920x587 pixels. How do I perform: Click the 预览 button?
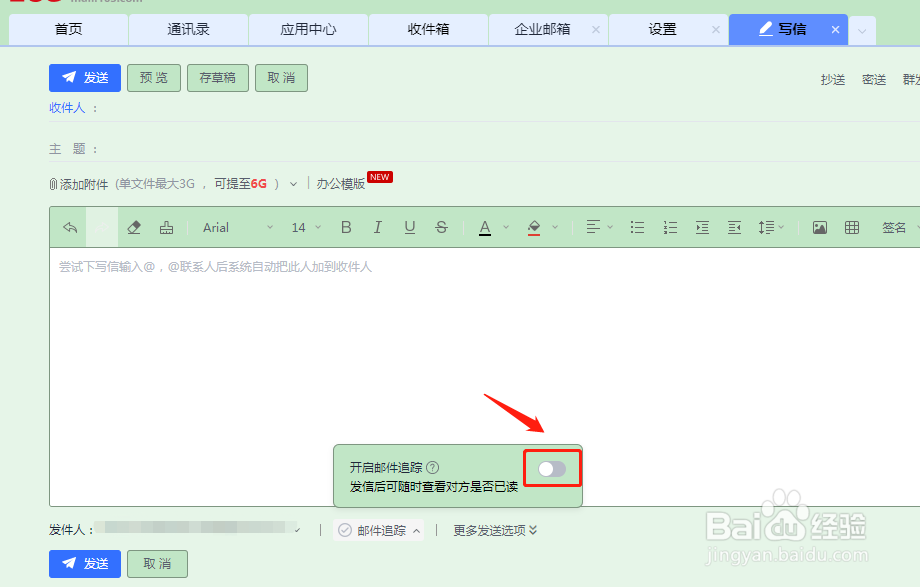click(154, 77)
